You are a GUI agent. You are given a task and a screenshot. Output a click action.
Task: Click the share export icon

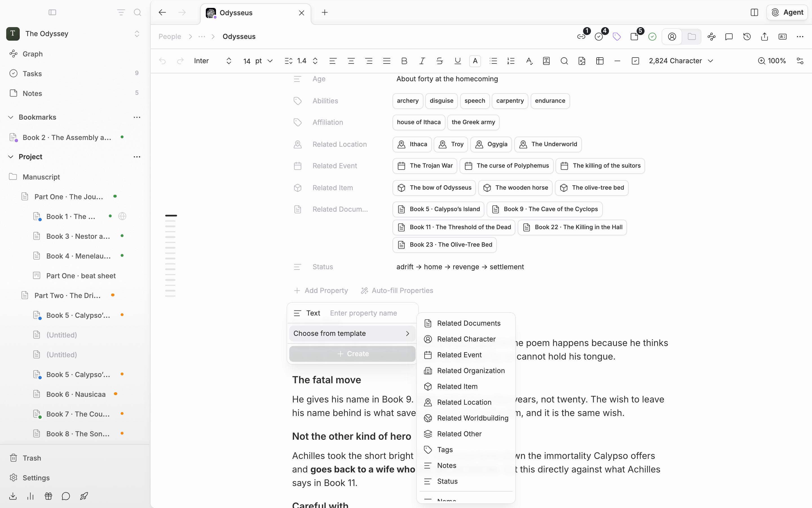click(765, 37)
